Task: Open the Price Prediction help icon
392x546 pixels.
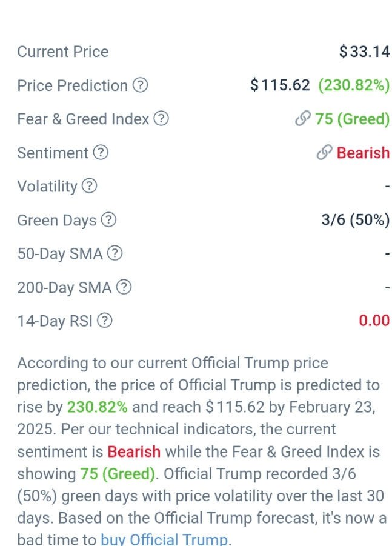Action: pos(141,85)
